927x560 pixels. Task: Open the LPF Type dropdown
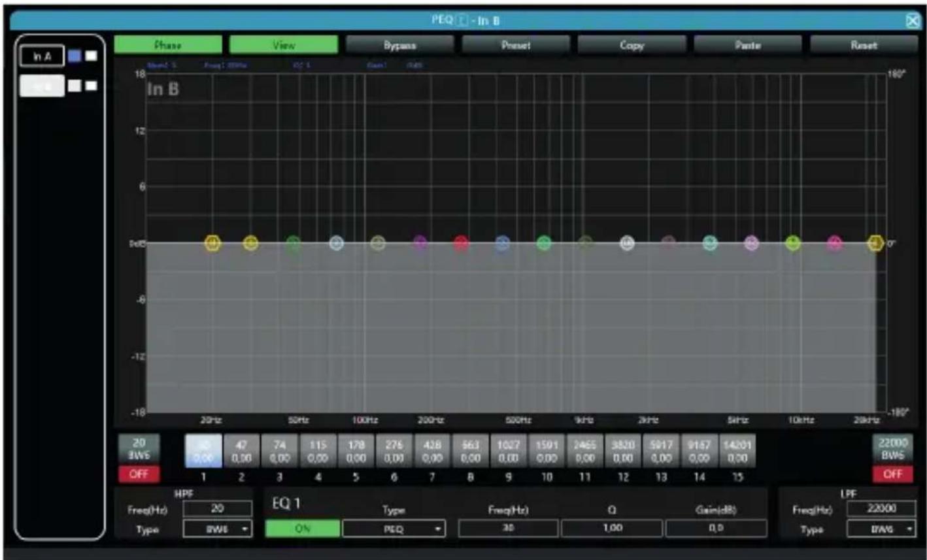click(x=881, y=529)
